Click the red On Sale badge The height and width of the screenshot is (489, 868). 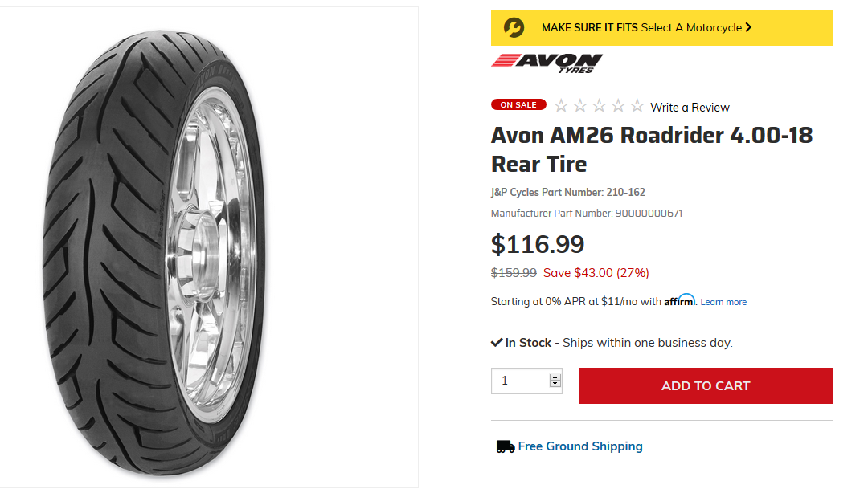click(x=518, y=104)
